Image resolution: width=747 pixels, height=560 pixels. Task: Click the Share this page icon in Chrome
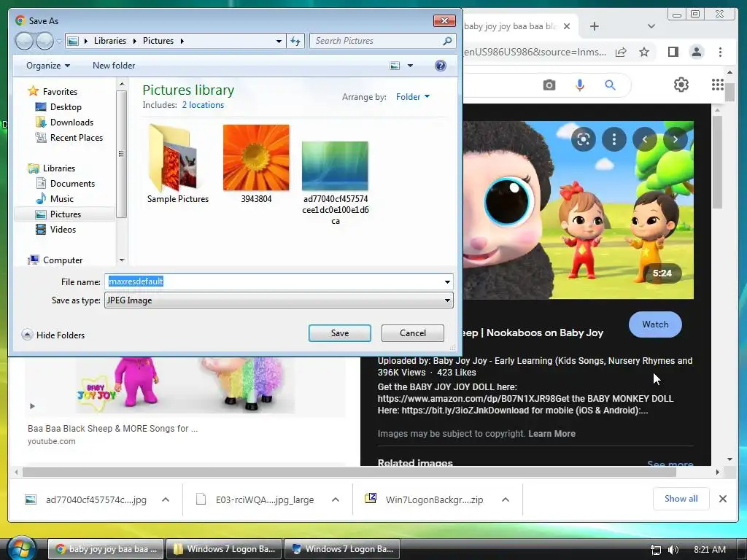(621, 52)
